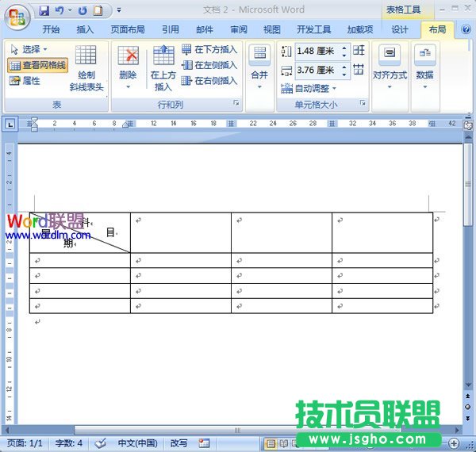Save document with the floppy disk icon
Screen dimensions: 476x452
pos(44,10)
